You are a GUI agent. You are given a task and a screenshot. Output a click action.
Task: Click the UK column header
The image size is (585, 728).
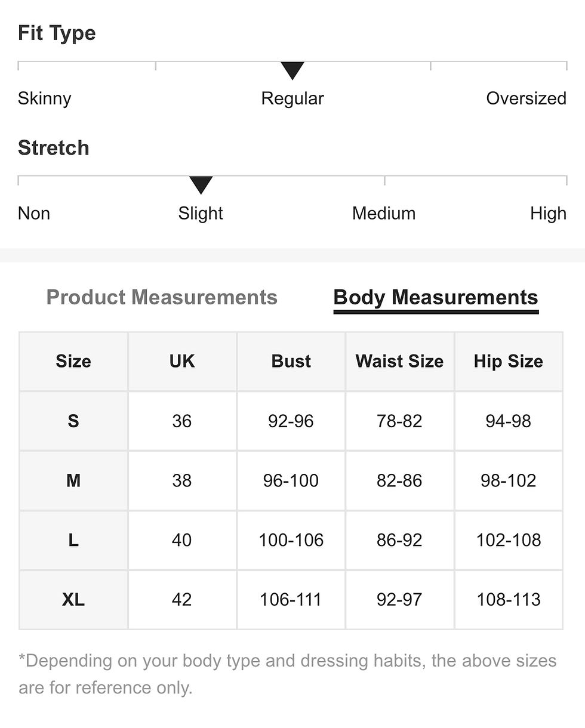click(182, 362)
